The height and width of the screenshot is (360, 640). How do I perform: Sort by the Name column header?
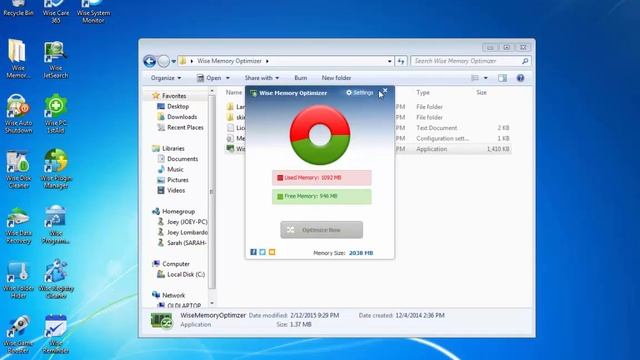click(234, 93)
